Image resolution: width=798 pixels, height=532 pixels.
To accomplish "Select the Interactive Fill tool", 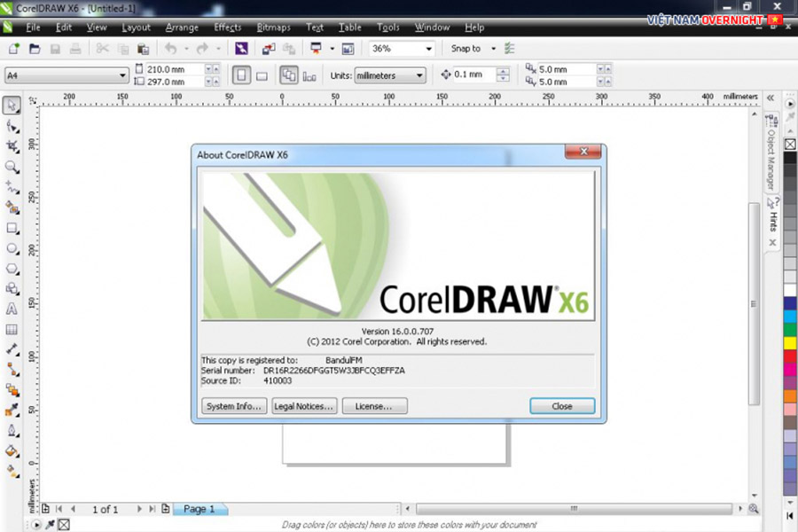I will pos(12,472).
